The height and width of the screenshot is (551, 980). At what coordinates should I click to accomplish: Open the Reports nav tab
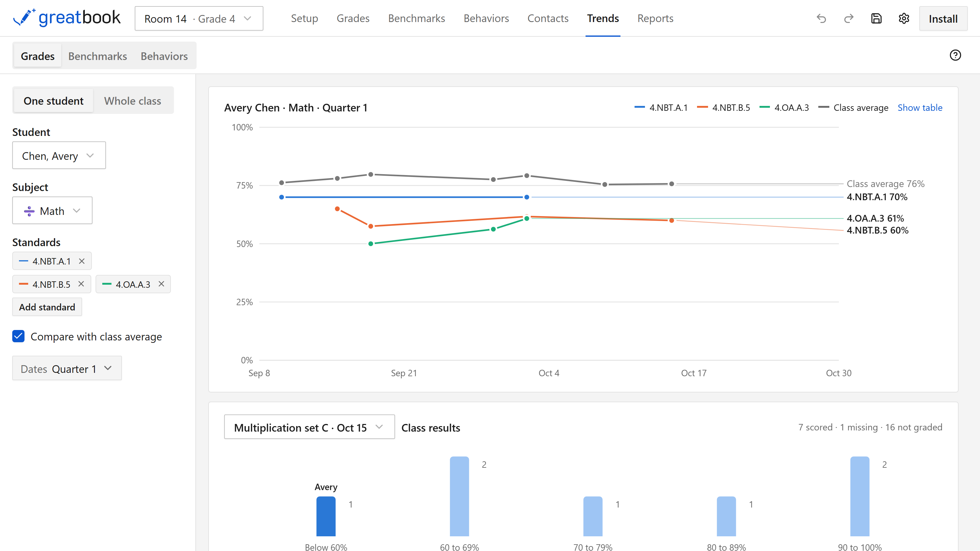click(655, 18)
